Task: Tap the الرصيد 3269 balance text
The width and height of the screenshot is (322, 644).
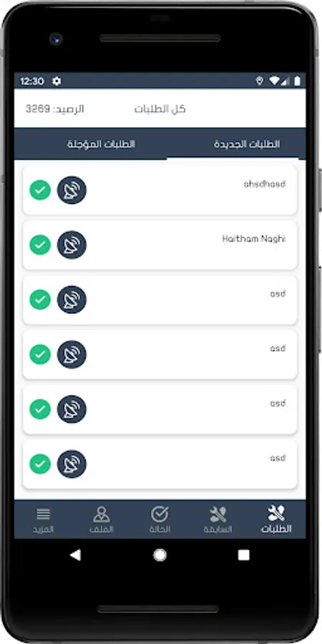Action: (54, 109)
